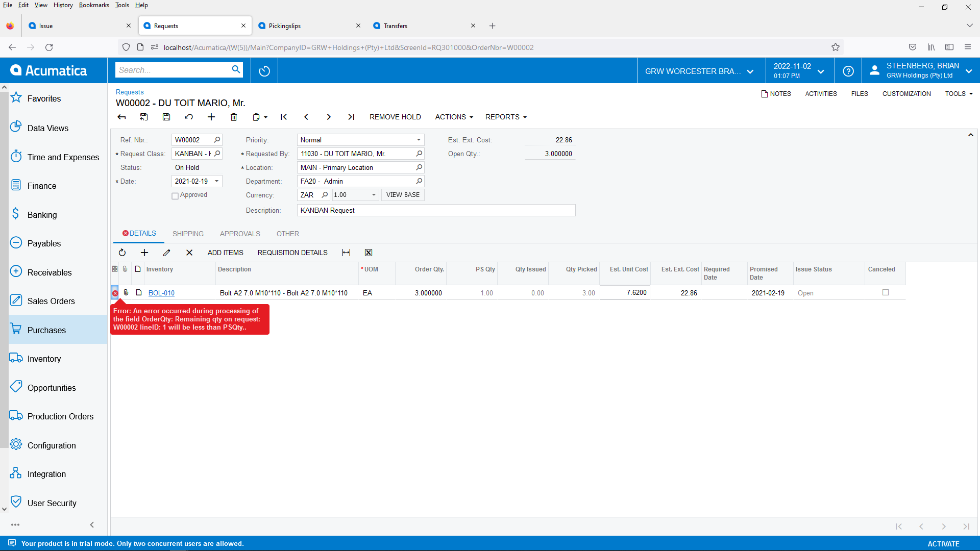The width and height of the screenshot is (980, 551).
Task: Open the Actions dropdown menu
Action: coord(454,117)
